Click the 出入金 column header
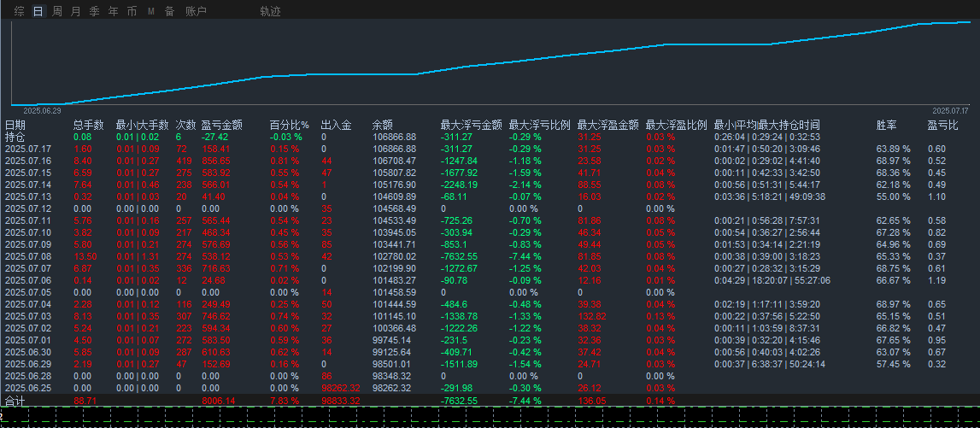Screen dimensions: 980x428 (337, 125)
